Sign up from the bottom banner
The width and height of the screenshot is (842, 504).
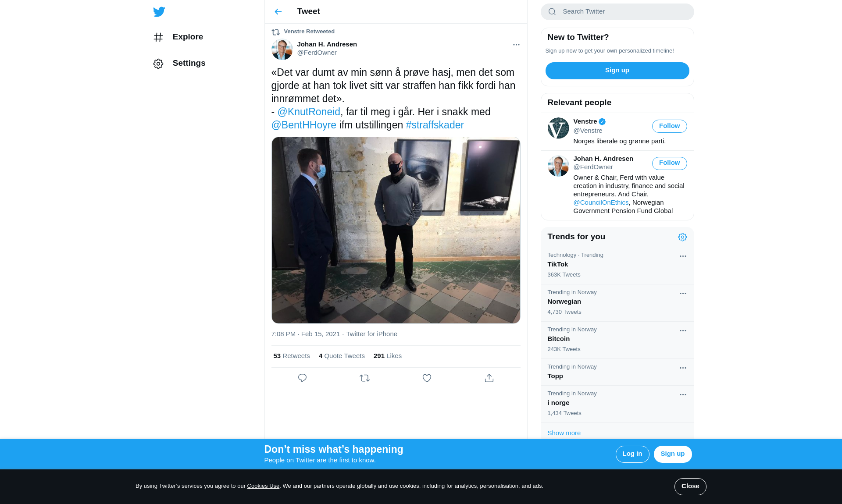tap(672, 454)
